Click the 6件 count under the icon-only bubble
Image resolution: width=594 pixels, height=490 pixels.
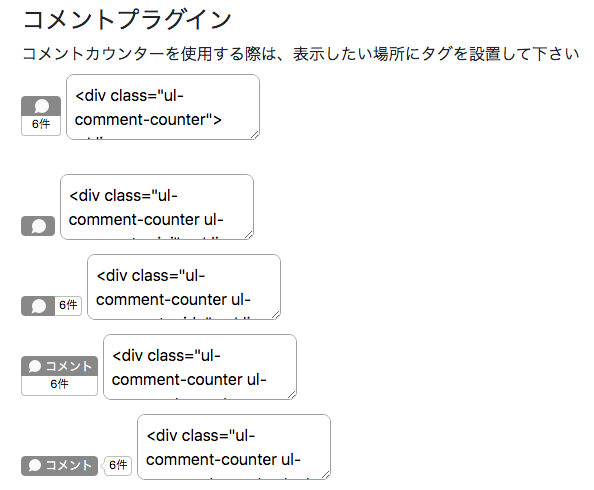(41, 124)
